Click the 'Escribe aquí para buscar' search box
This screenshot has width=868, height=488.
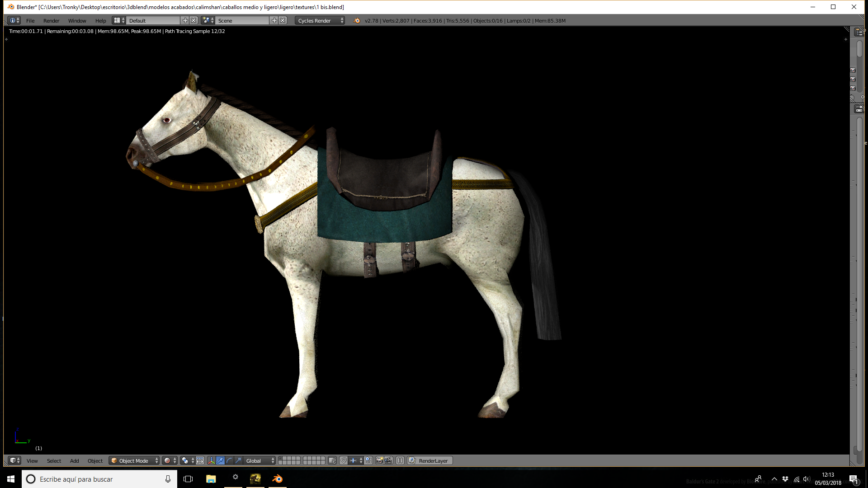click(x=99, y=479)
